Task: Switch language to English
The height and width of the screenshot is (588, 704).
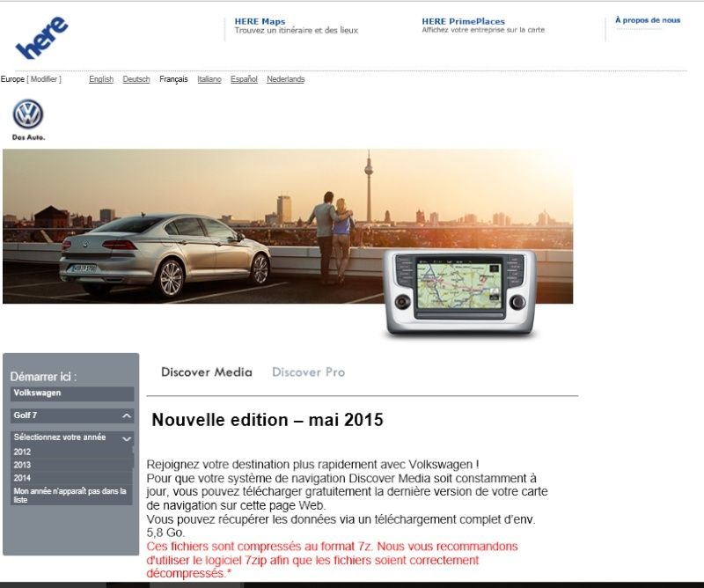Action: 101,79
